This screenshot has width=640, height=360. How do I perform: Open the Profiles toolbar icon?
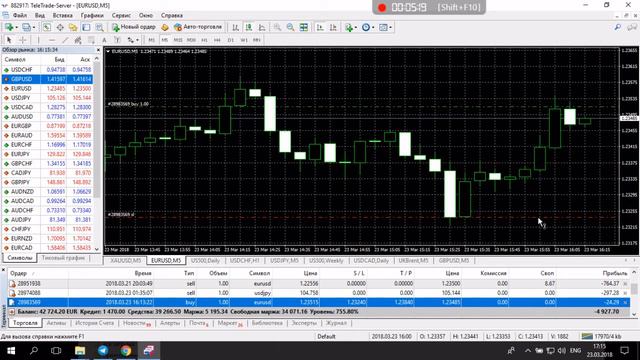[26, 27]
